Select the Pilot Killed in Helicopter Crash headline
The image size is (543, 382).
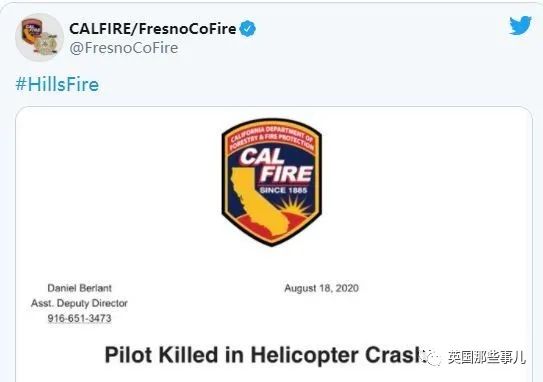pos(265,355)
